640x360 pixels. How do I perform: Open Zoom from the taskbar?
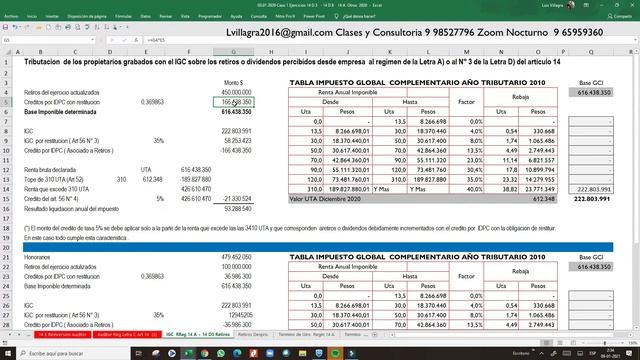click(x=270, y=353)
